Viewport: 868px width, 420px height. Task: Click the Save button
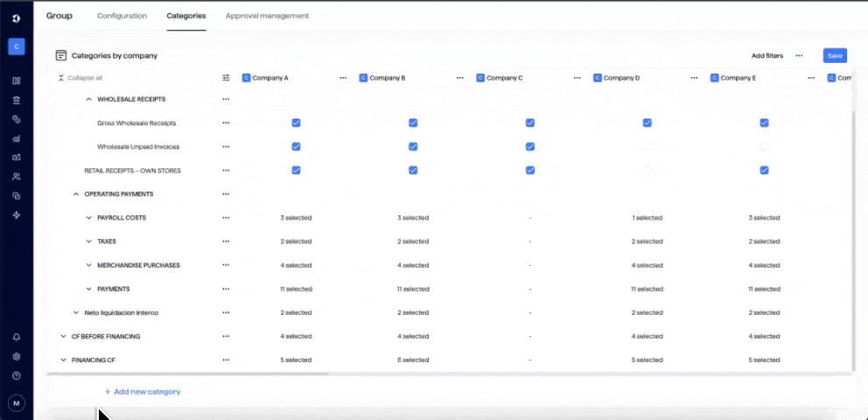click(x=835, y=56)
